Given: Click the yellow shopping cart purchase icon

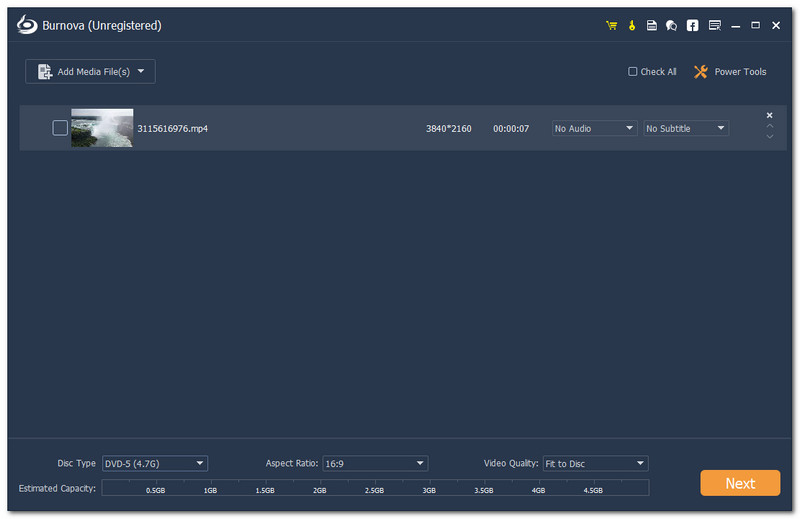Looking at the screenshot, I should [611, 25].
